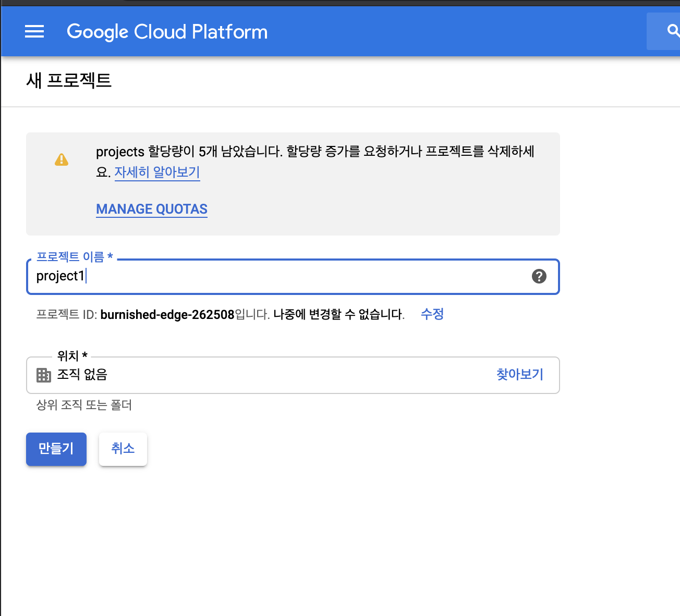
Task: Click the 상위 조직 또는 폴더 hint text
Action: (x=84, y=405)
